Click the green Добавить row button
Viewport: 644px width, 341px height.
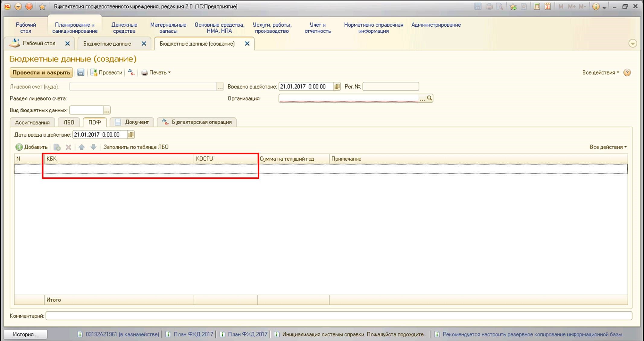coord(32,147)
